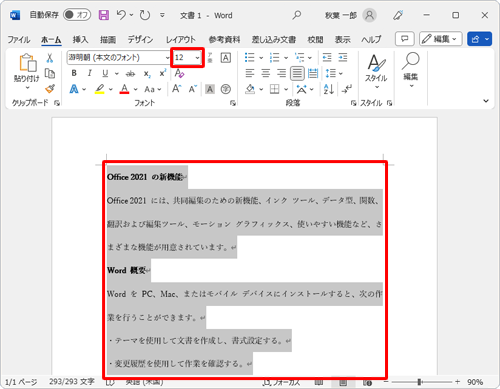Apply numbered list

click(x=274, y=58)
